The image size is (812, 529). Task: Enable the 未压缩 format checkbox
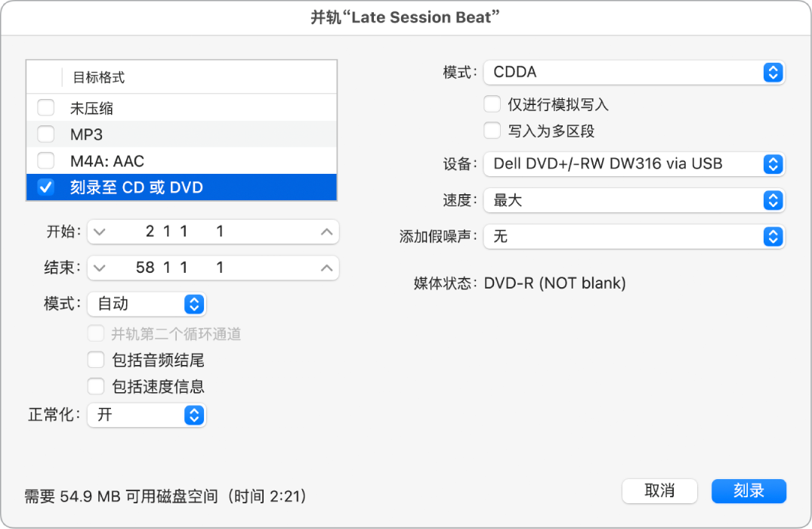46,108
